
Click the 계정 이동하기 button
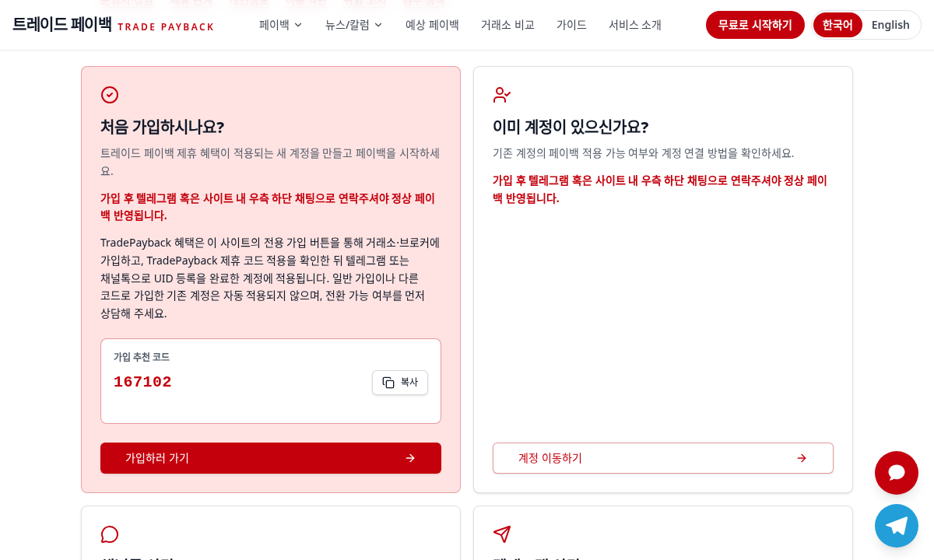tap(663, 458)
